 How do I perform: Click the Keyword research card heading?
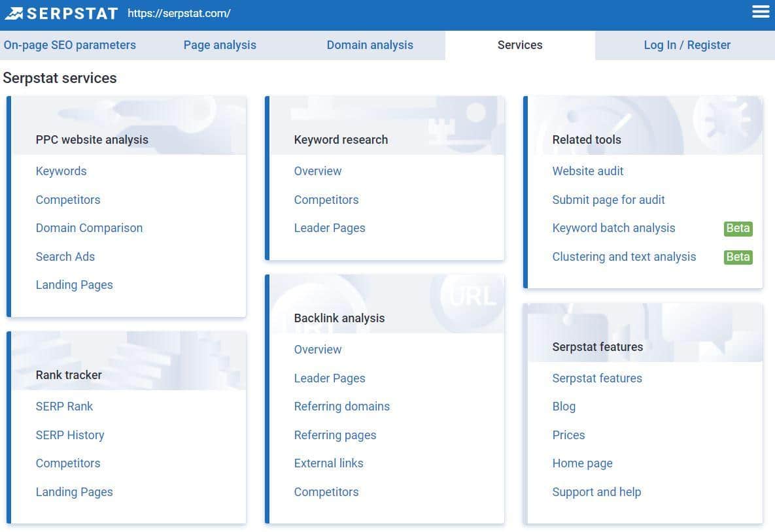(x=341, y=140)
